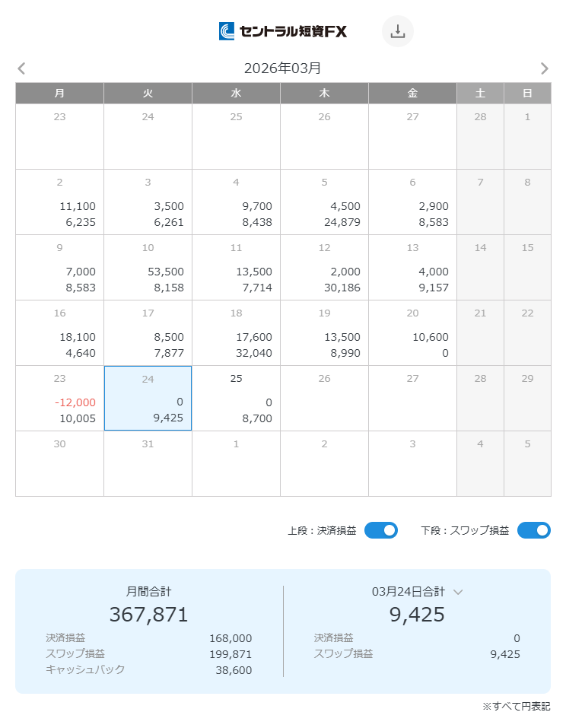Viewport: 566px width, 728px height.
Task: Click March 5 with 24,879 swap
Action: coord(324,202)
